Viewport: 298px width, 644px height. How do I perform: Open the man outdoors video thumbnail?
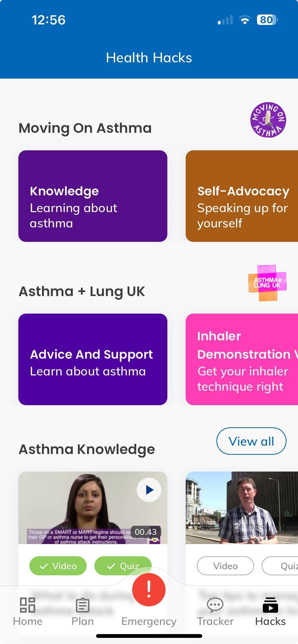(242, 508)
